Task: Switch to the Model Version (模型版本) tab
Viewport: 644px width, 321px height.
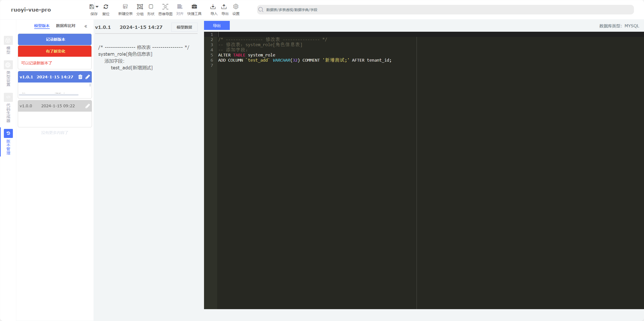Action: (42, 26)
